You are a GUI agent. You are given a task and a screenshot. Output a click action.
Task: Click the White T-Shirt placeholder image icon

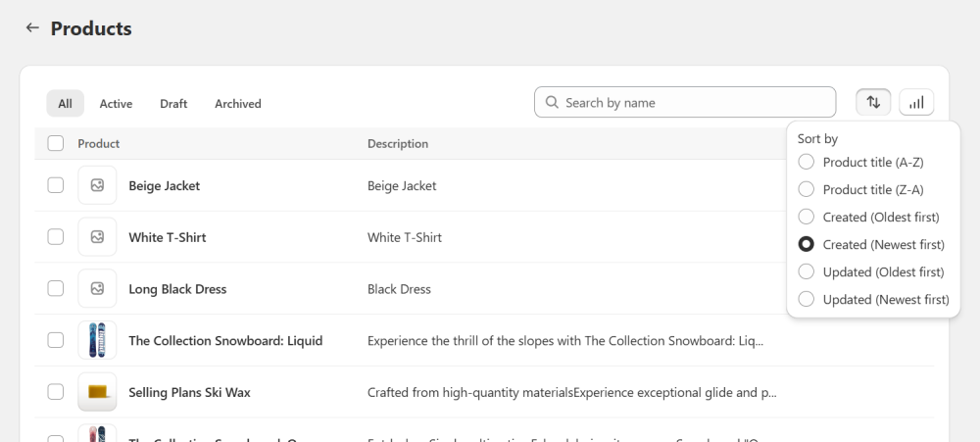(x=97, y=237)
